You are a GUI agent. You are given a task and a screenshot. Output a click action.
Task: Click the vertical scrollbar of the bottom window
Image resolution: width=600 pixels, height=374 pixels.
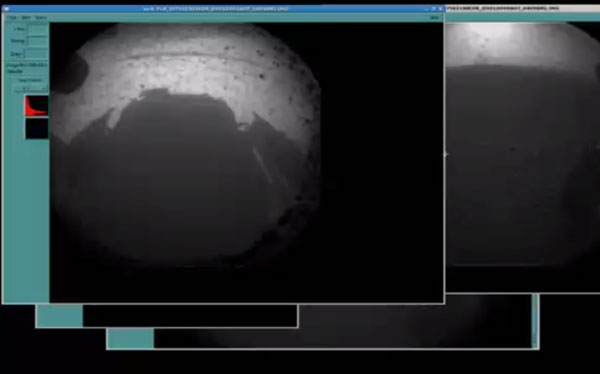click(535, 321)
